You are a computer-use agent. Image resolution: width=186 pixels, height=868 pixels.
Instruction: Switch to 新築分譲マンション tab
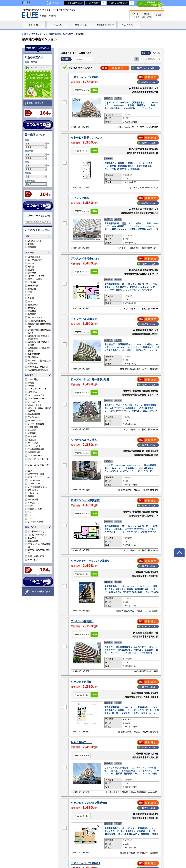(x=105, y=25)
